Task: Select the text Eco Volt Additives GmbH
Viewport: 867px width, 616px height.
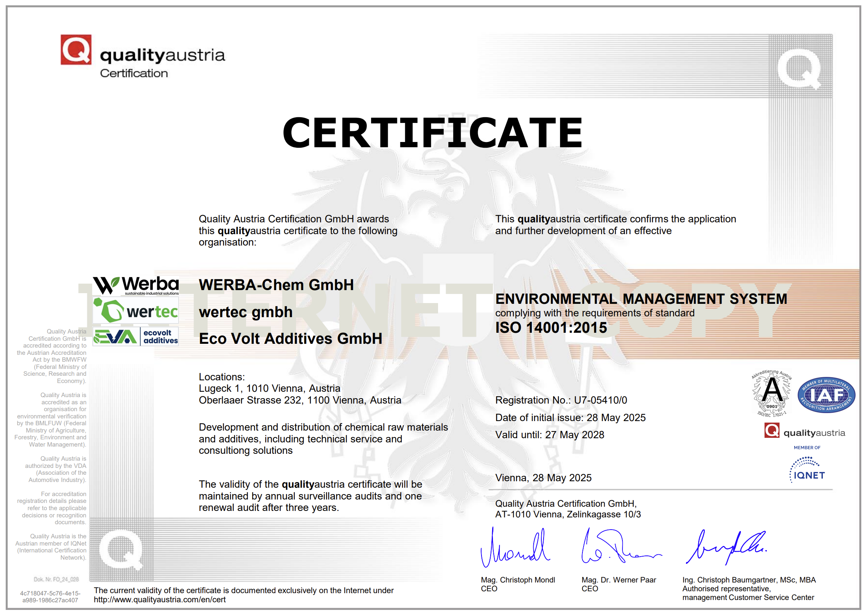Action: 291,338
